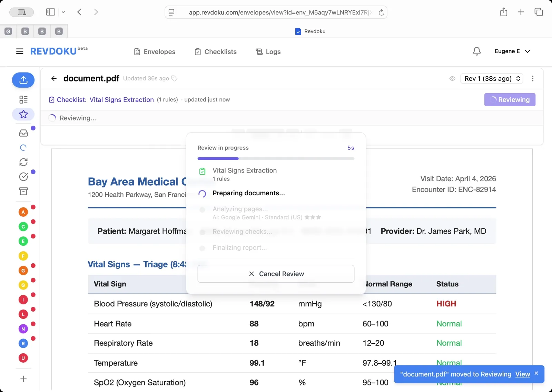Viewport: 552px width, 392px height.
Task: Dismiss the 'moved to Reviewing' toast notification
Action: point(536,373)
